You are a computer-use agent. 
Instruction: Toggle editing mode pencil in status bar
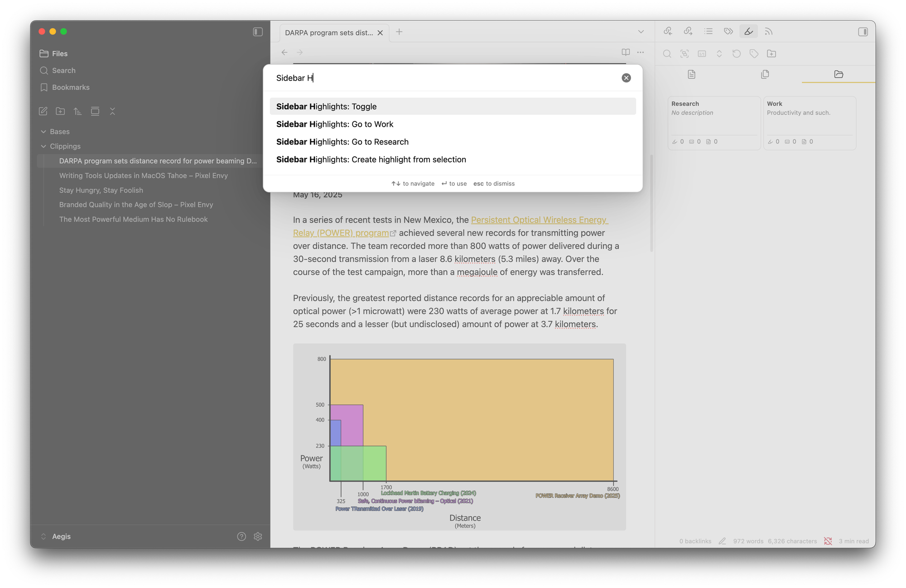[x=722, y=541]
